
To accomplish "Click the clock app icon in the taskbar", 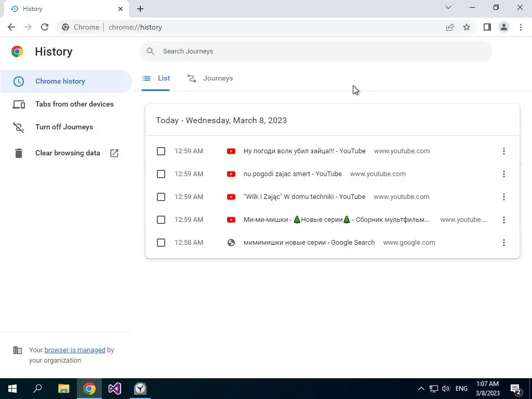I will pos(140,389).
